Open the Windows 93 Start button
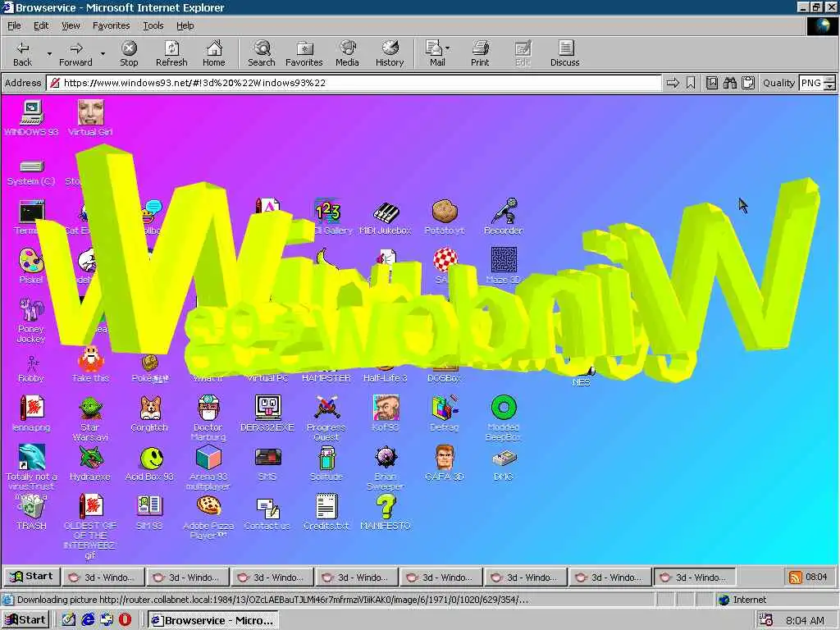840x630 pixels. pos(32,577)
